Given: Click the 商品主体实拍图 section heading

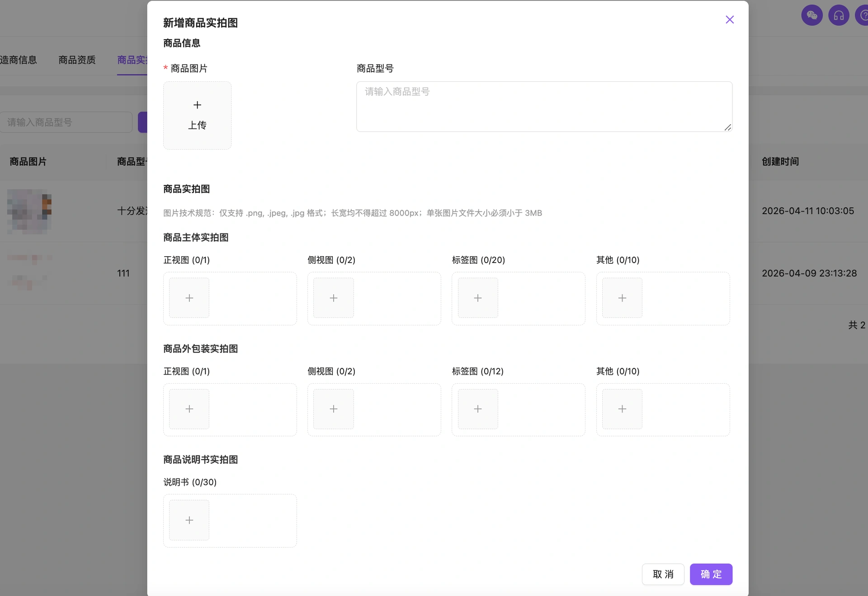Looking at the screenshot, I should pyautogui.click(x=196, y=238).
